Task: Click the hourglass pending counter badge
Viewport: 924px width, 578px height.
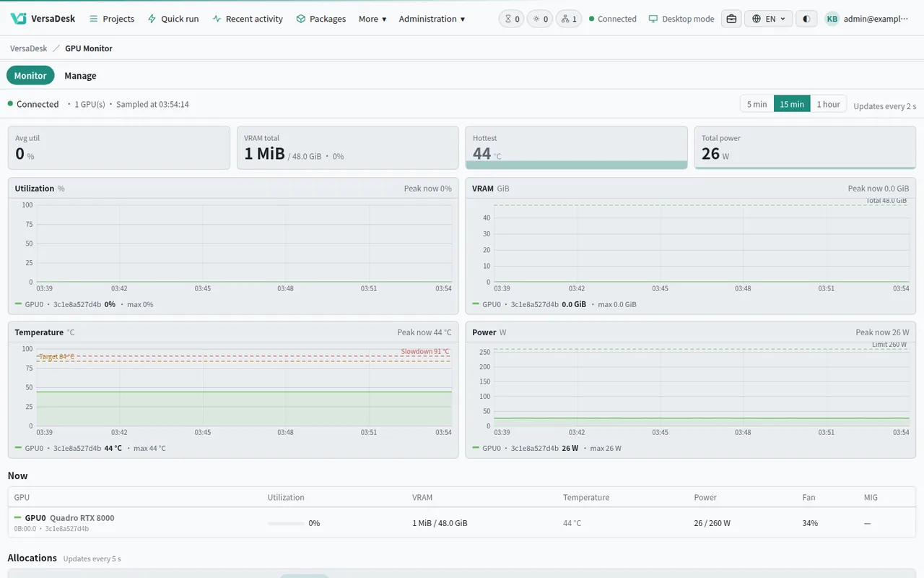Action: [x=512, y=19]
